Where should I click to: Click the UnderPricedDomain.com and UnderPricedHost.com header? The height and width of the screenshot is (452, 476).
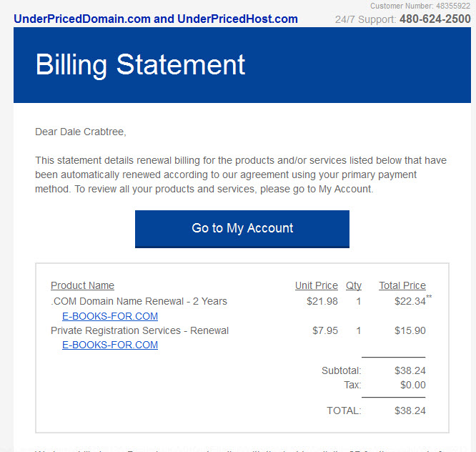click(x=156, y=19)
